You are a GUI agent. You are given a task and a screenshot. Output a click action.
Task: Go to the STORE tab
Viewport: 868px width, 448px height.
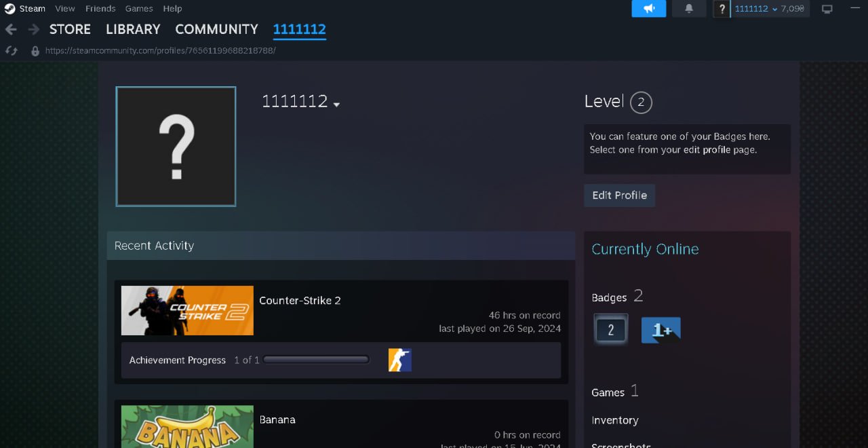pyautogui.click(x=70, y=29)
